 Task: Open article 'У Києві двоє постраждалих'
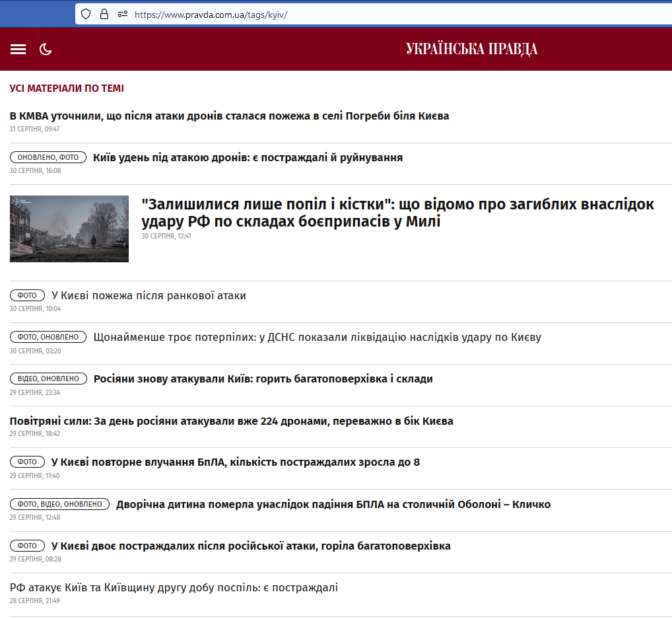pos(251,546)
